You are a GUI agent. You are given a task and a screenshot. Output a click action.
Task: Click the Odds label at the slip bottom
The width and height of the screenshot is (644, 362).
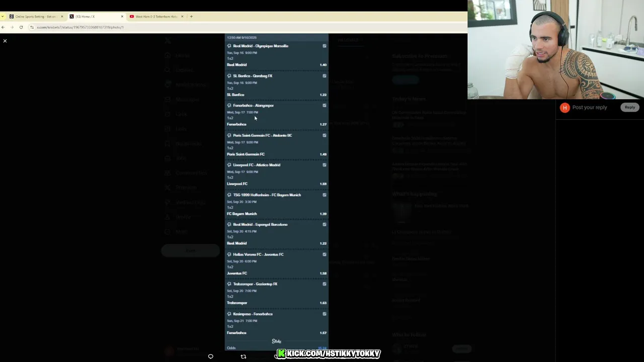click(231, 348)
